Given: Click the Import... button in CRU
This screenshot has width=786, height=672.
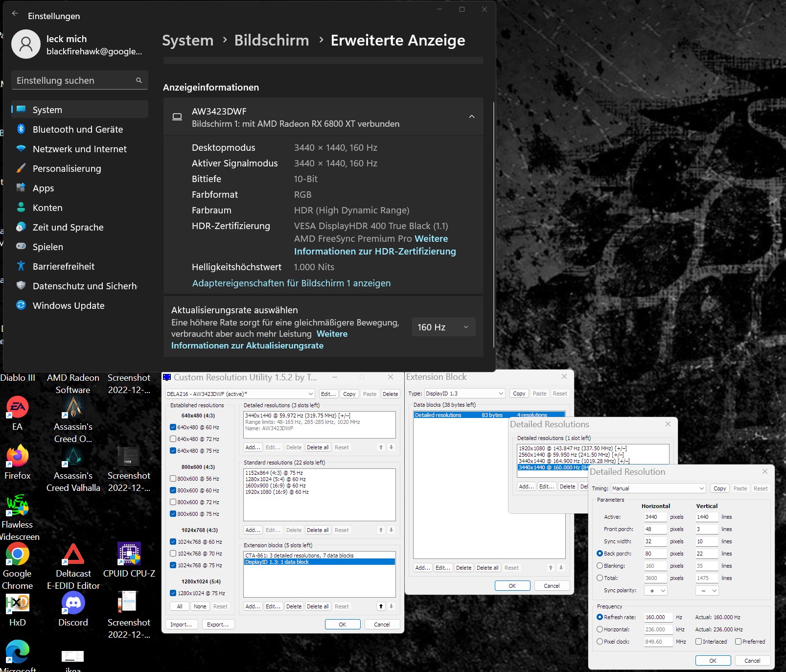Looking at the screenshot, I should pyautogui.click(x=181, y=625).
